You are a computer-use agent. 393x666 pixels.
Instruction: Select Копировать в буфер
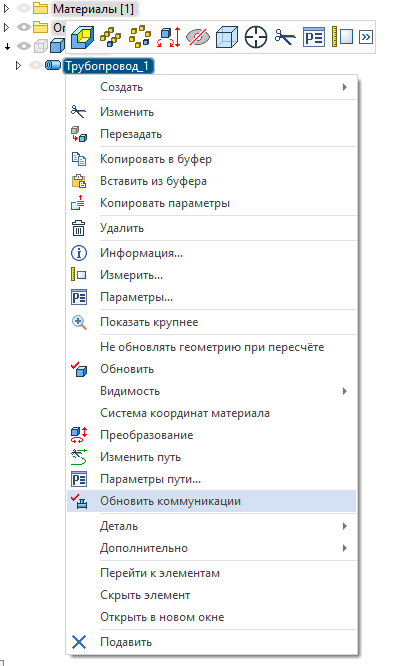point(212,159)
